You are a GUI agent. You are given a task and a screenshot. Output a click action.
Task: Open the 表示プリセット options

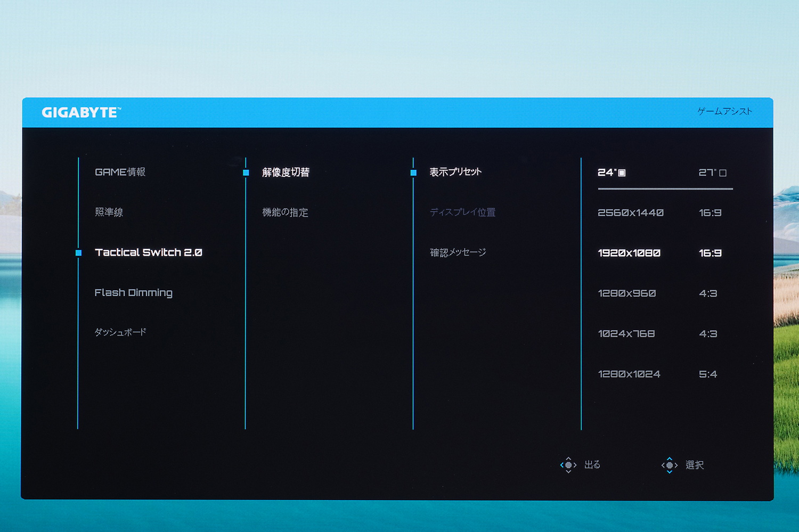455,171
